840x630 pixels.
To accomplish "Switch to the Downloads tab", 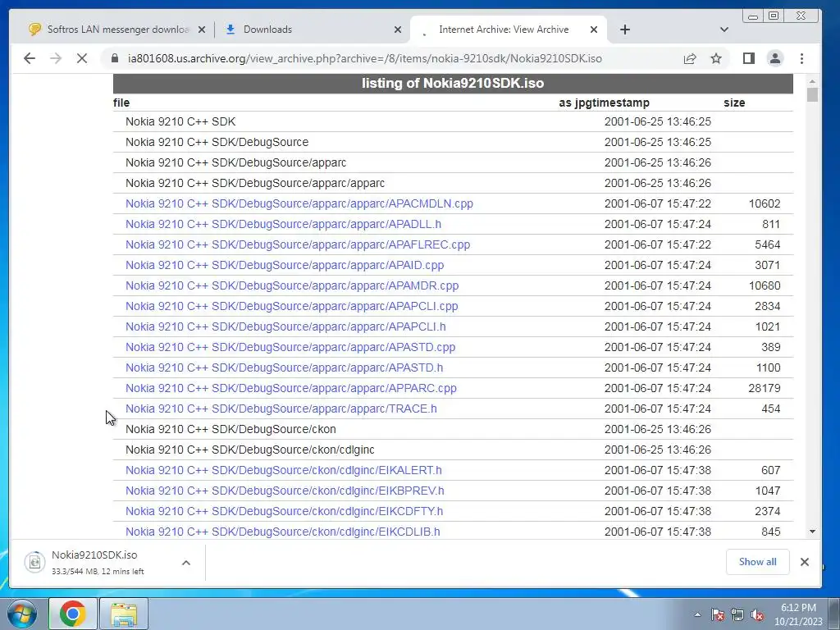I will [313, 30].
